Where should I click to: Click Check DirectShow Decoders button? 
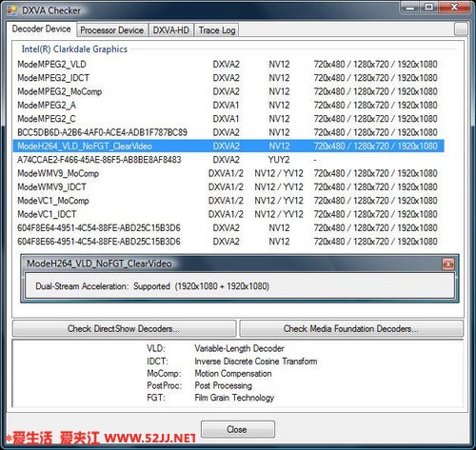tap(124, 328)
